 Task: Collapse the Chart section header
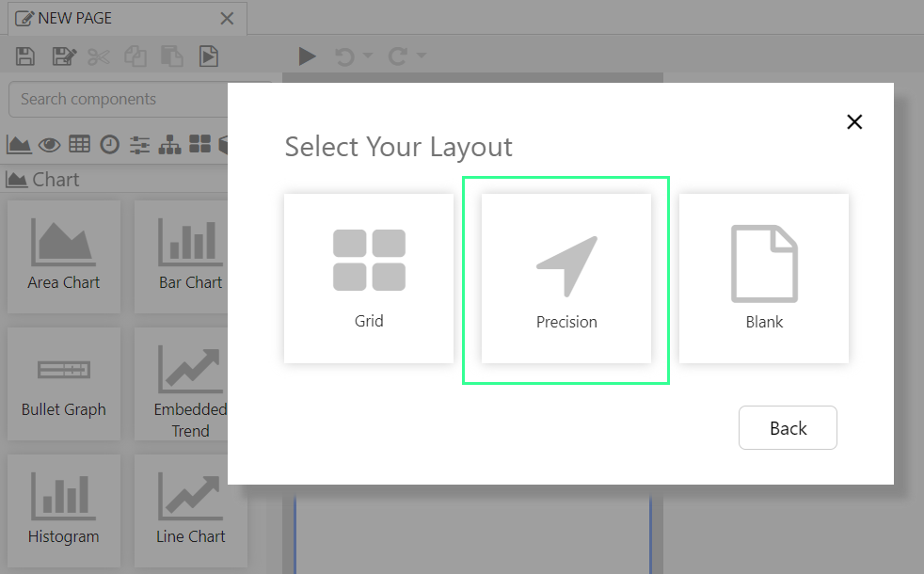point(116,179)
